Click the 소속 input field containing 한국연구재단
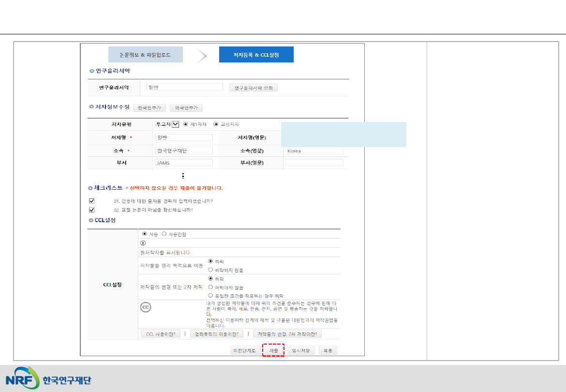Screen dimensions: 566x392 pos(183,151)
